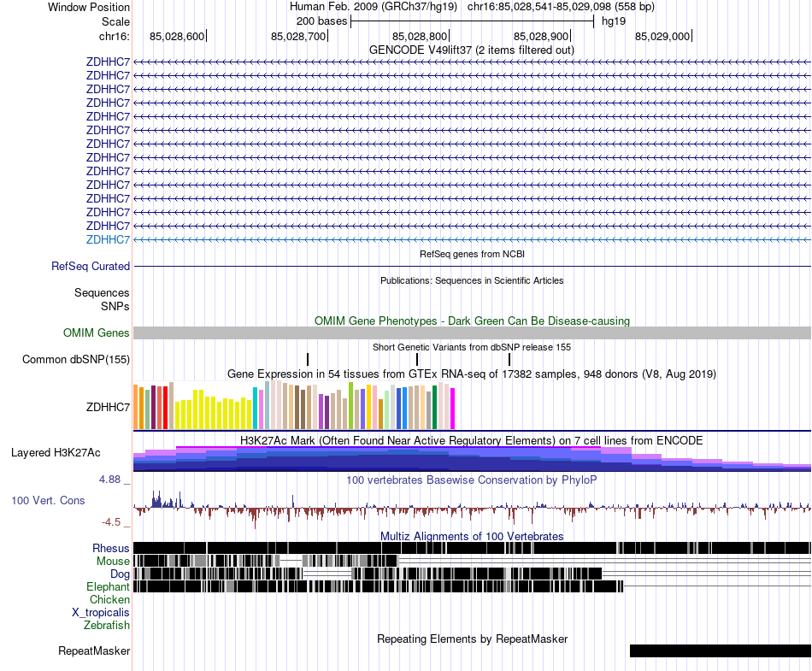812x671 pixels.
Task: Open OMIM Gene Phenotypes track title
Action: pos(472,321)
